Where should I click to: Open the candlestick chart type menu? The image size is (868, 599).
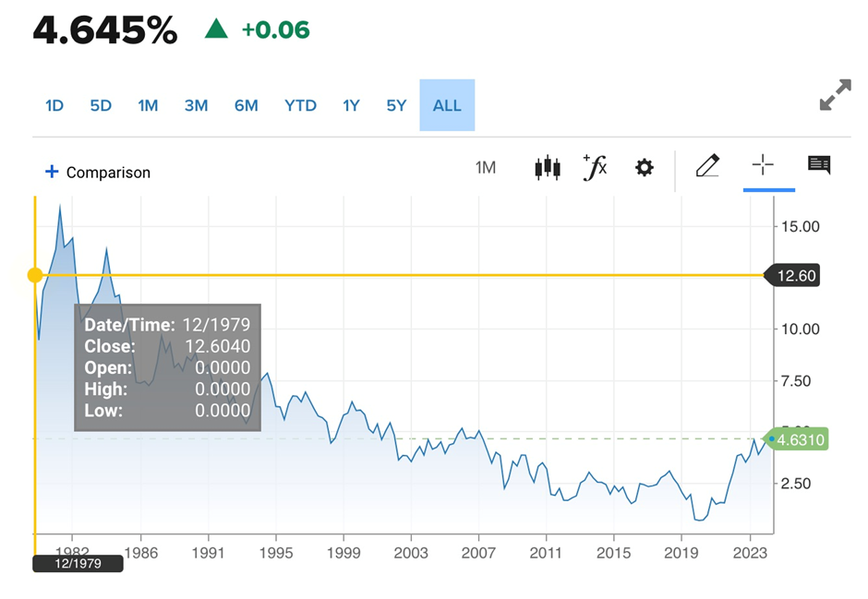pyautogui.click(x=548, y=168)
